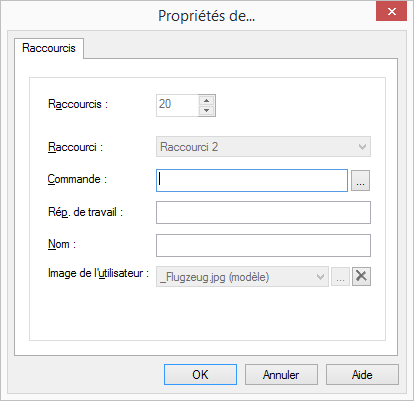Click the Raccourcis number field showing 20
Screen dimensions: 414x401
tap(177, 105)
